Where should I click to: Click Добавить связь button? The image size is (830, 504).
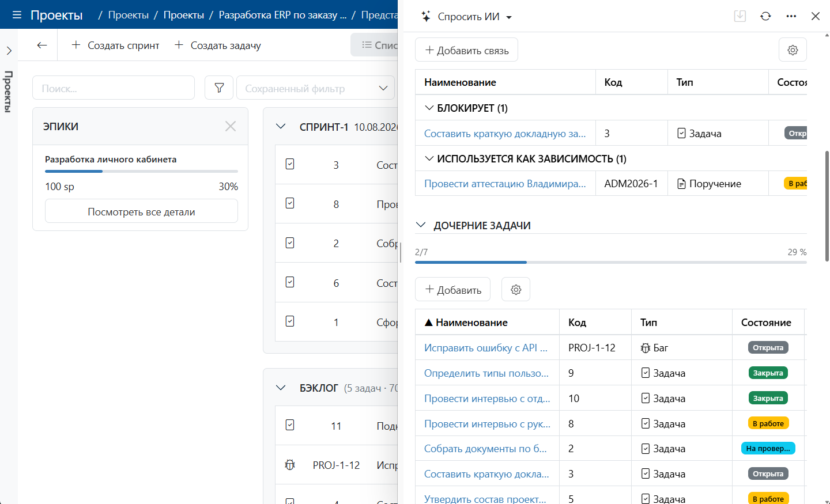(x=466, y=50)
